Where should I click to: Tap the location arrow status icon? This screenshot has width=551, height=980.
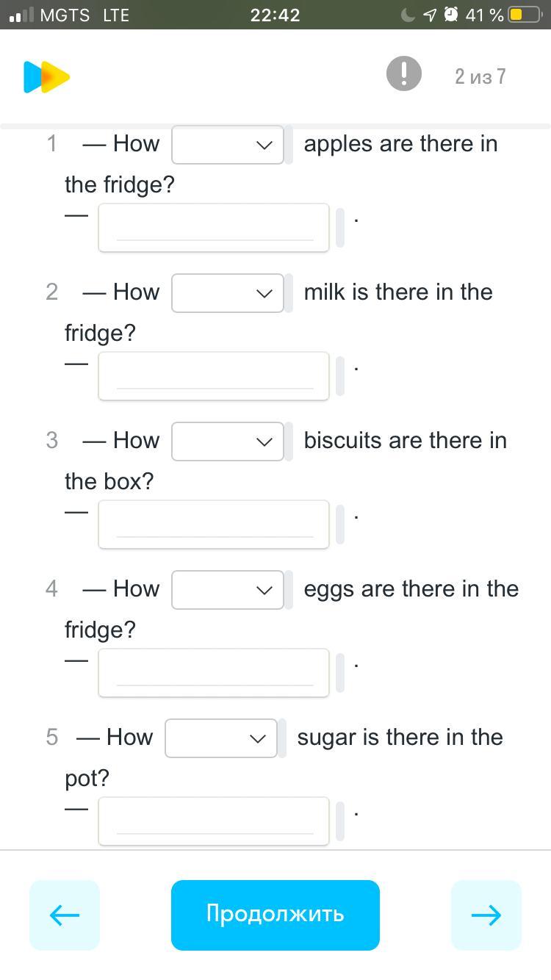coord(430,15)
